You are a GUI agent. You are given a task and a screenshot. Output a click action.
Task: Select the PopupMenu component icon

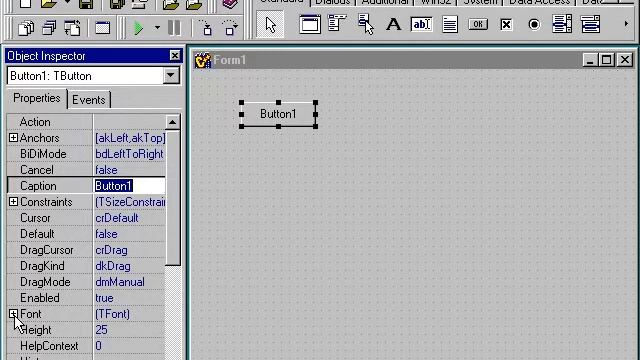[x=365, y=24]
